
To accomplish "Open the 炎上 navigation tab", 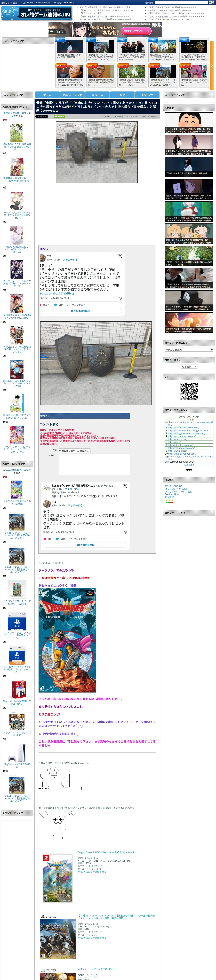I will (x=122, y=95).
